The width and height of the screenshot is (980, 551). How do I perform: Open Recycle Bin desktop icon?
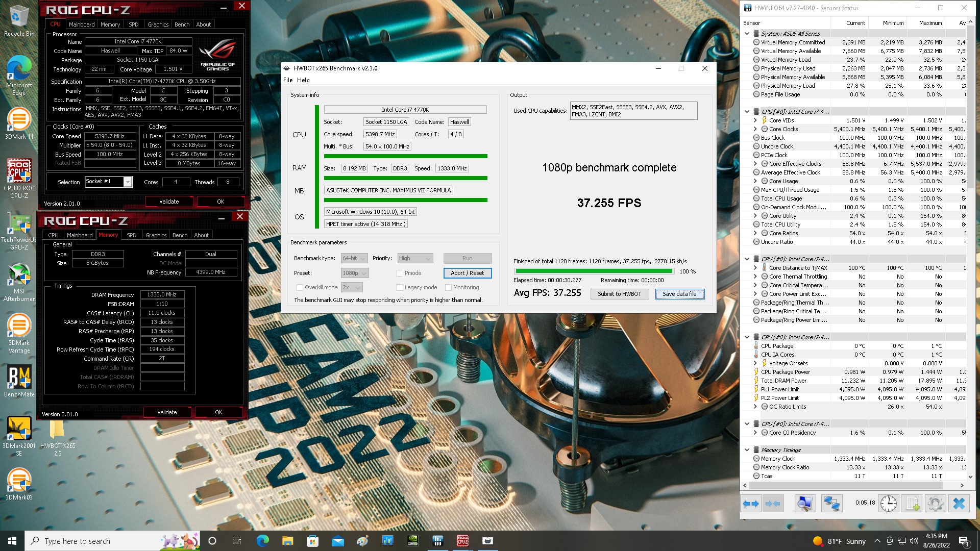click(19, 21)
